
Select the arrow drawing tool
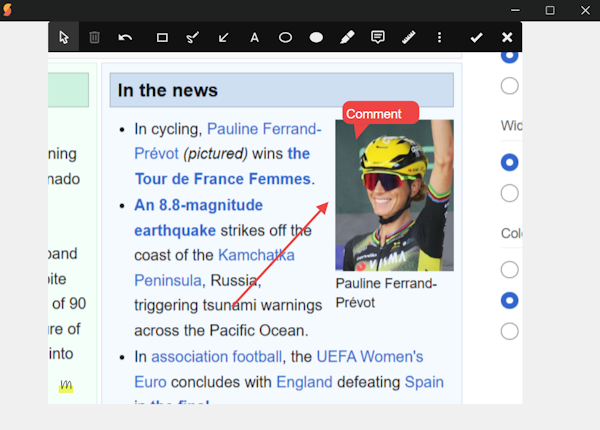tap(223, 37)
